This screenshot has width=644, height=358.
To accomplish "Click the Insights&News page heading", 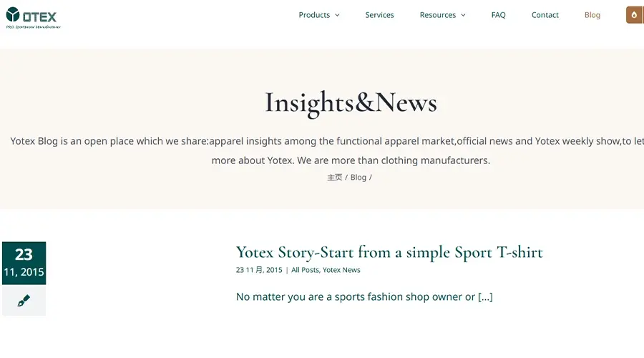I will [351, 103].
